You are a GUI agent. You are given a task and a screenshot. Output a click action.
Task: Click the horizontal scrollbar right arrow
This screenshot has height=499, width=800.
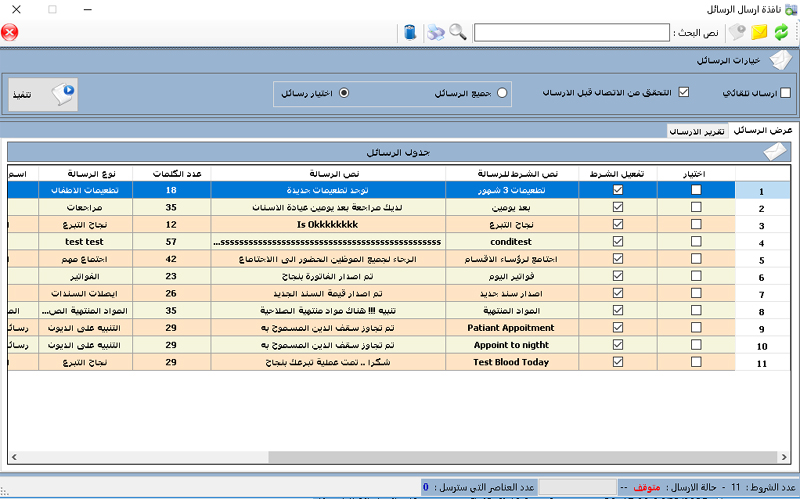click(784, 457)
